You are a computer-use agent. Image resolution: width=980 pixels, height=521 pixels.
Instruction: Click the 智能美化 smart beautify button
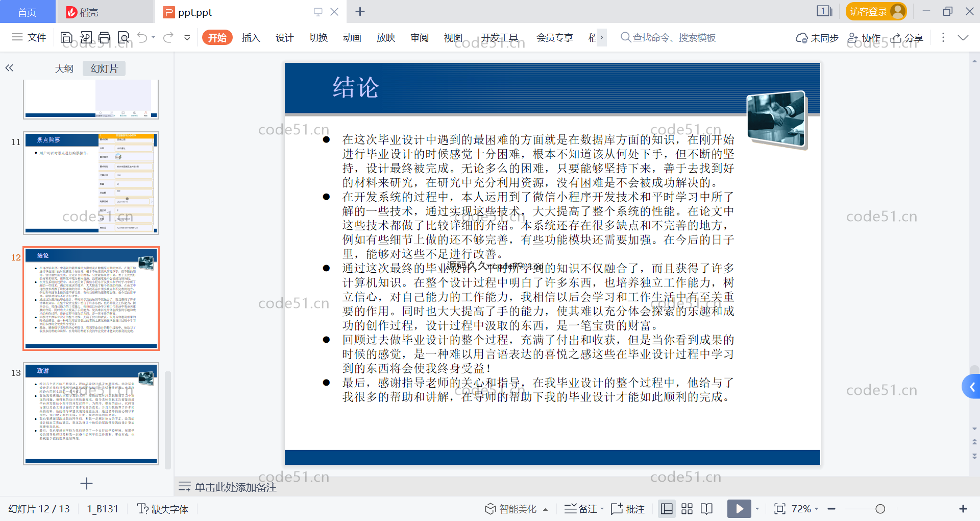click(510, 509)
